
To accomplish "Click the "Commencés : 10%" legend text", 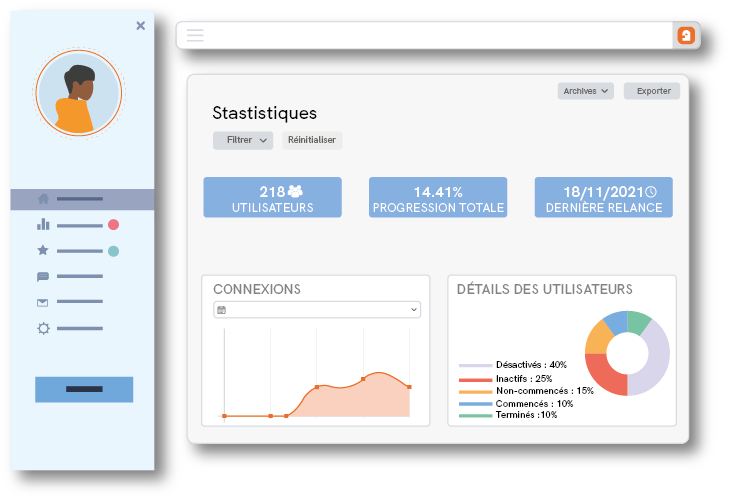I will point(535,404).
